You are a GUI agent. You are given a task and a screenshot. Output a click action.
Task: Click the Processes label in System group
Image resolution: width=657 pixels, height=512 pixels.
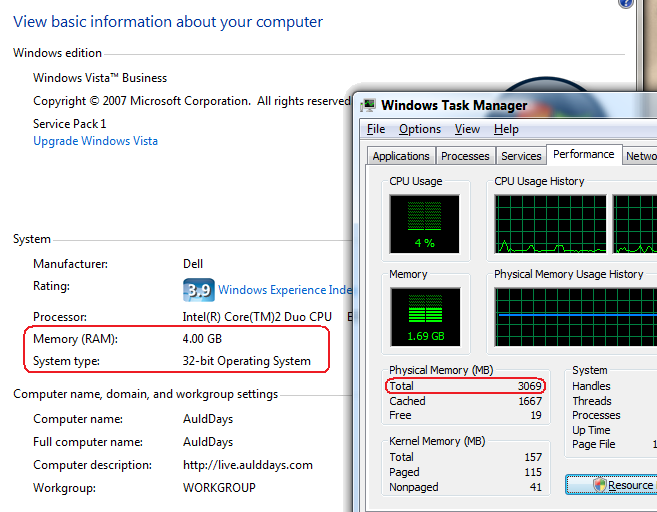(x=596, y=415)
